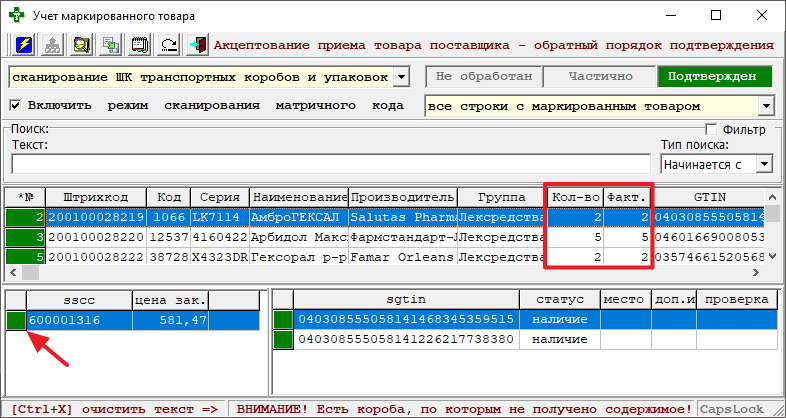Click the проверка column header
786x418 pixels.
click(737, 300)
